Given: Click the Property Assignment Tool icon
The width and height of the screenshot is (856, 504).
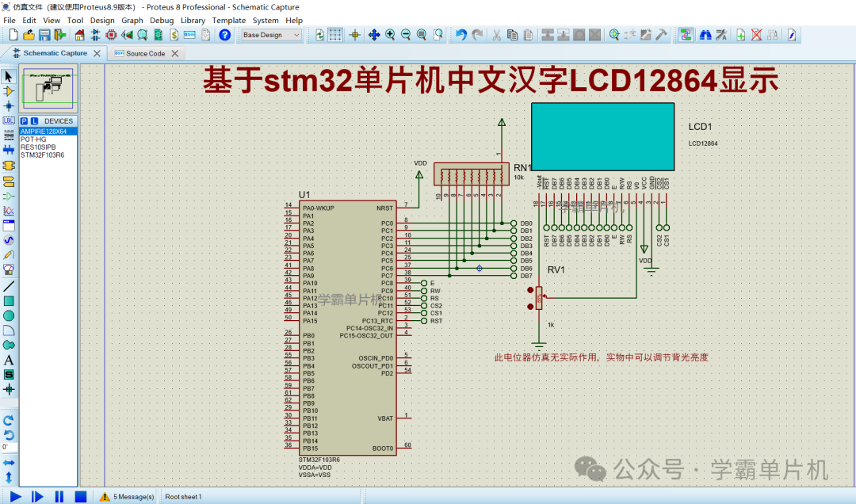Looking at the screenshot, I should point(721,35).
